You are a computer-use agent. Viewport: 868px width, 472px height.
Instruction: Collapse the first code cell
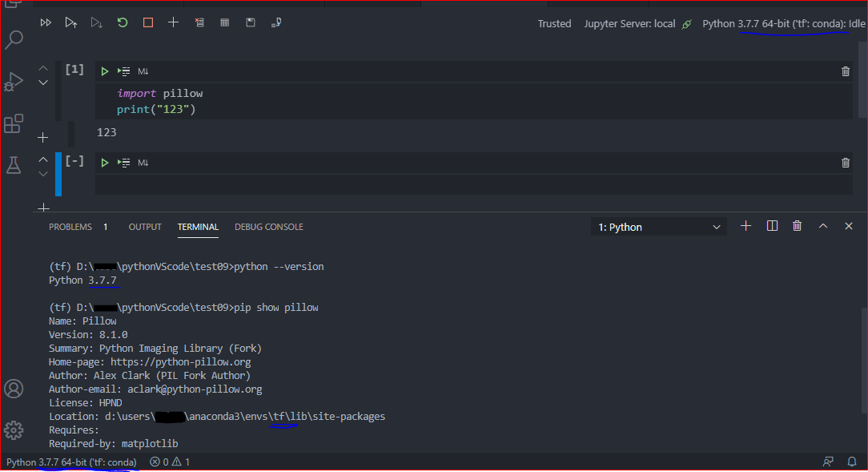click(42, 67)
